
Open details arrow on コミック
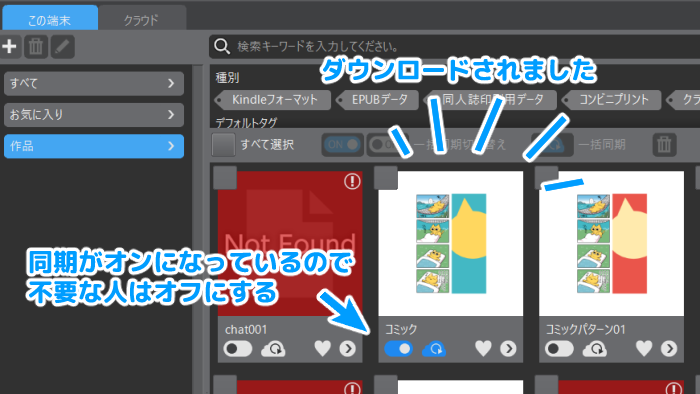click(508, 348)
